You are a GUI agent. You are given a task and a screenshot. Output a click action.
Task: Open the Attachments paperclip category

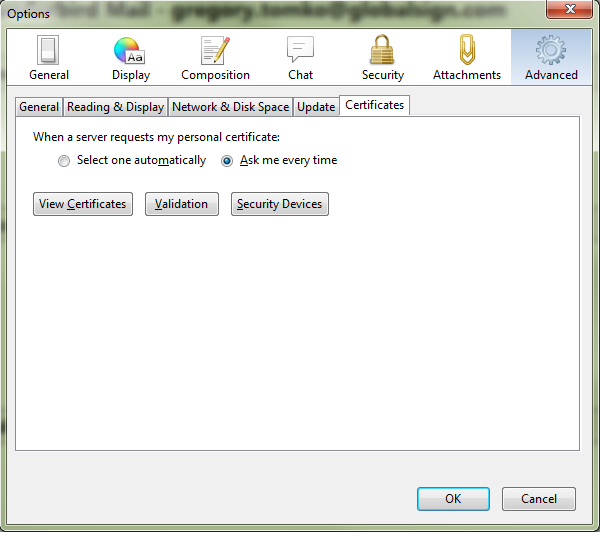tap(466, 58)
